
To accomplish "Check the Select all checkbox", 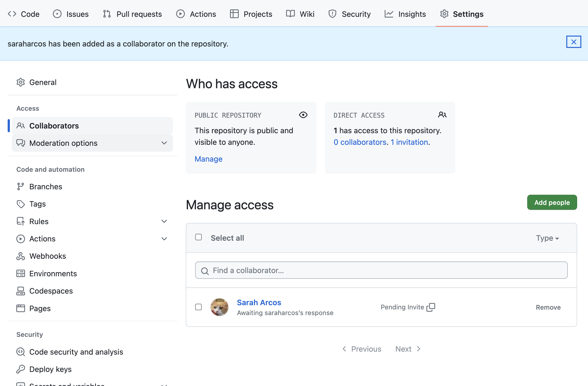I will [x=198, y=237].
